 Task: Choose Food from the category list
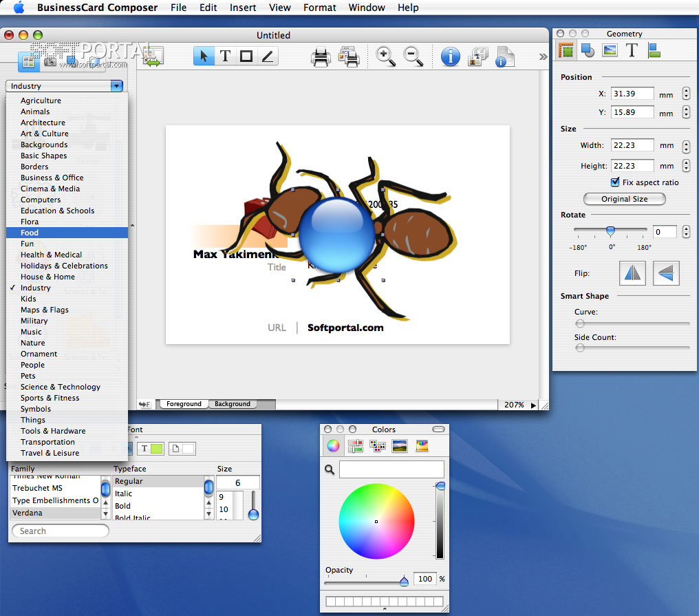[30, 233]
